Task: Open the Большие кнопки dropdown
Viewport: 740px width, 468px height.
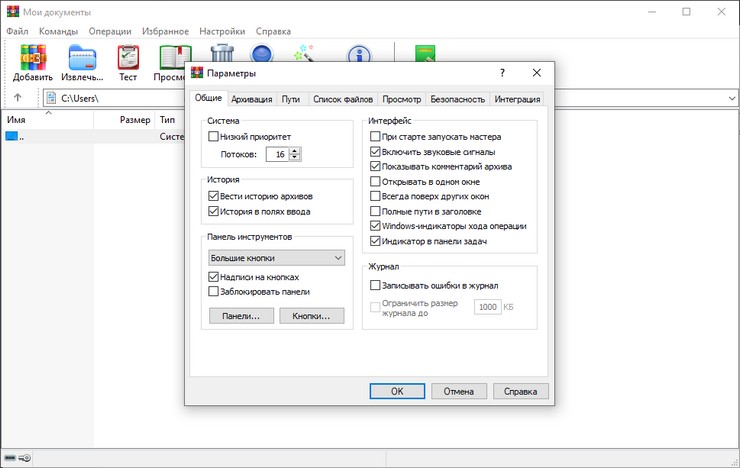Action: [276, 258]
